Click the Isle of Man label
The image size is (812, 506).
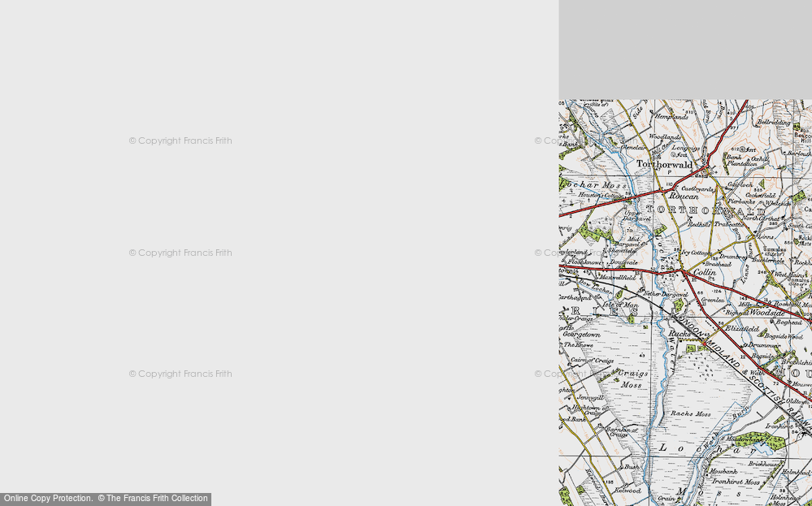point(620,305)
